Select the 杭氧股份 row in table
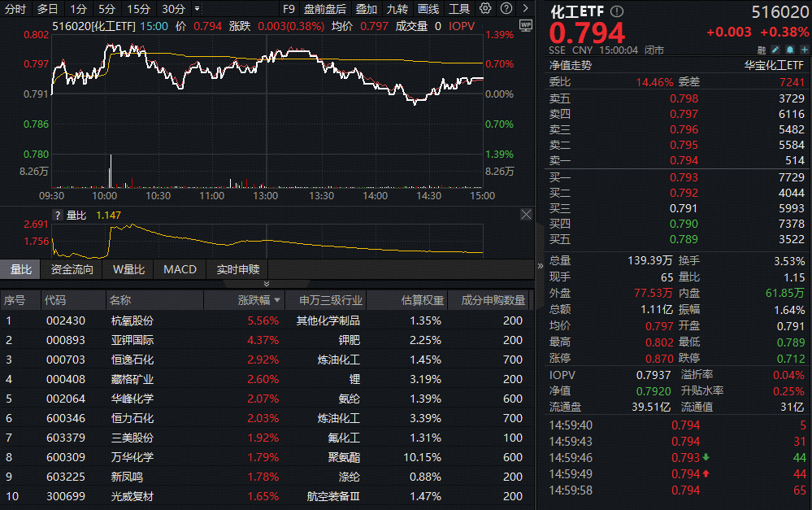This screenshot has height=510, width=812. (132, 320)
